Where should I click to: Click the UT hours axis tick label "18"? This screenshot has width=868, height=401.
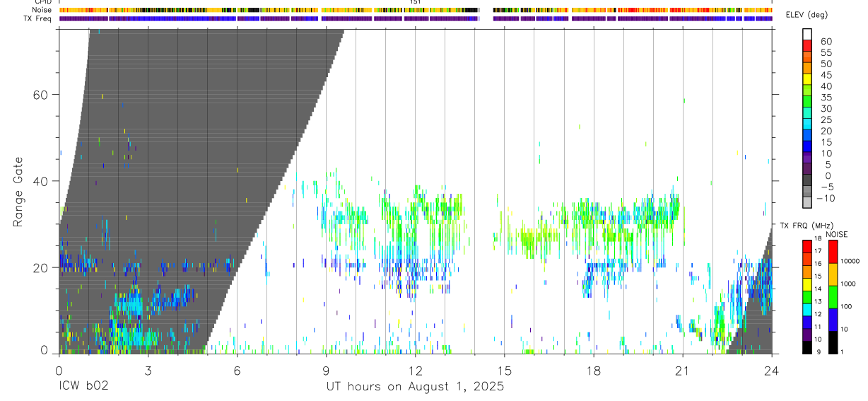click(593, 370)
